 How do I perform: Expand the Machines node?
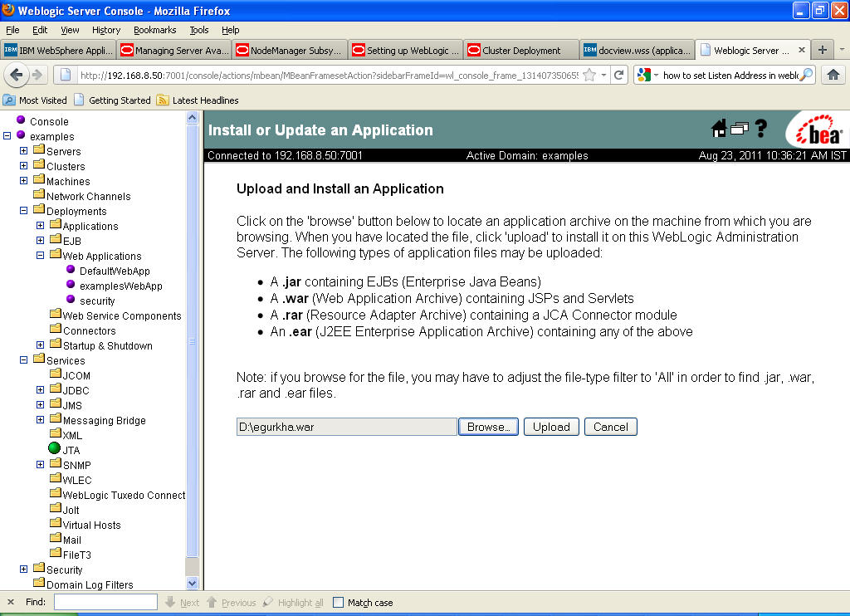pyautogui.click(x=23, y=180)
